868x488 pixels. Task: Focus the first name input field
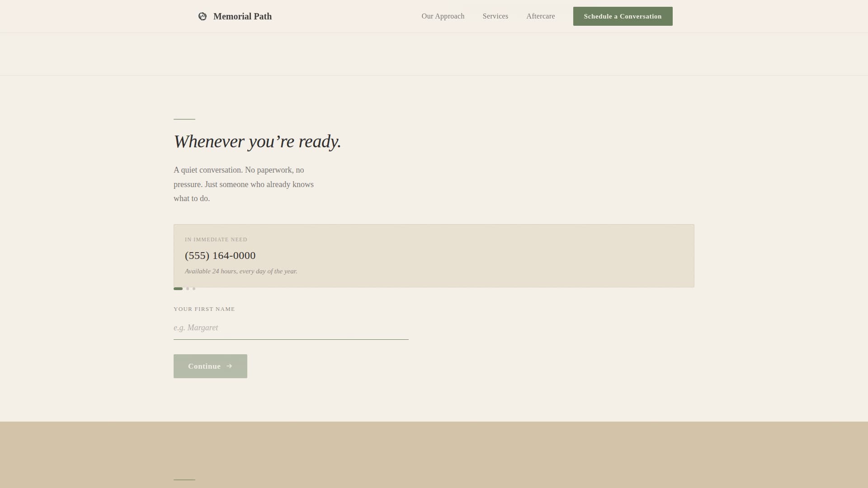point(291,328)
